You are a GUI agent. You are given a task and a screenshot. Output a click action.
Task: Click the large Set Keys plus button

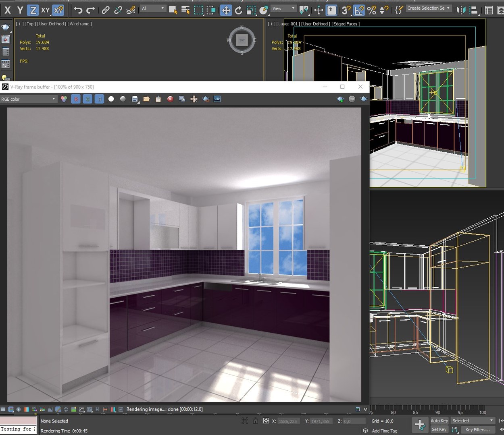pos(420,425)
